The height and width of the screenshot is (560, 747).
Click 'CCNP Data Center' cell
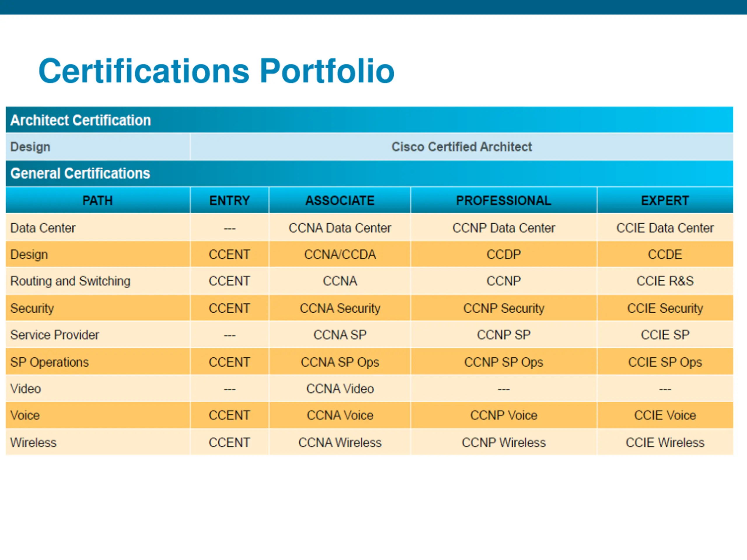504,228
